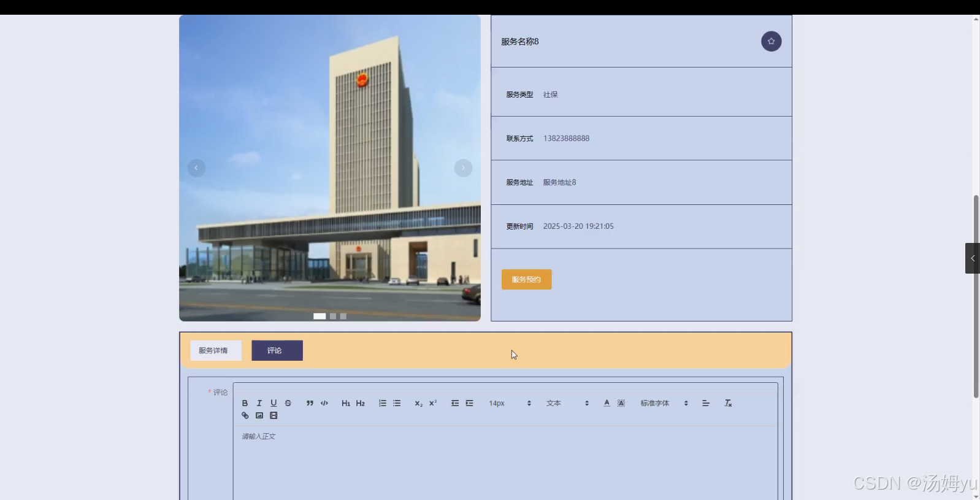Open the text alignment options
Screen dimensions: 980x500
click(x=706, y=403)
